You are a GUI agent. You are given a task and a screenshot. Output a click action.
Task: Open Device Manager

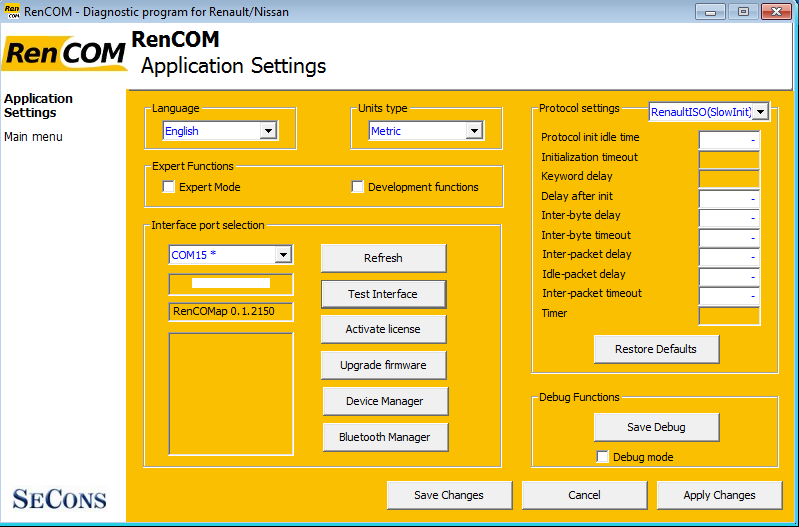pyautogui.click(x=385, y=401)
